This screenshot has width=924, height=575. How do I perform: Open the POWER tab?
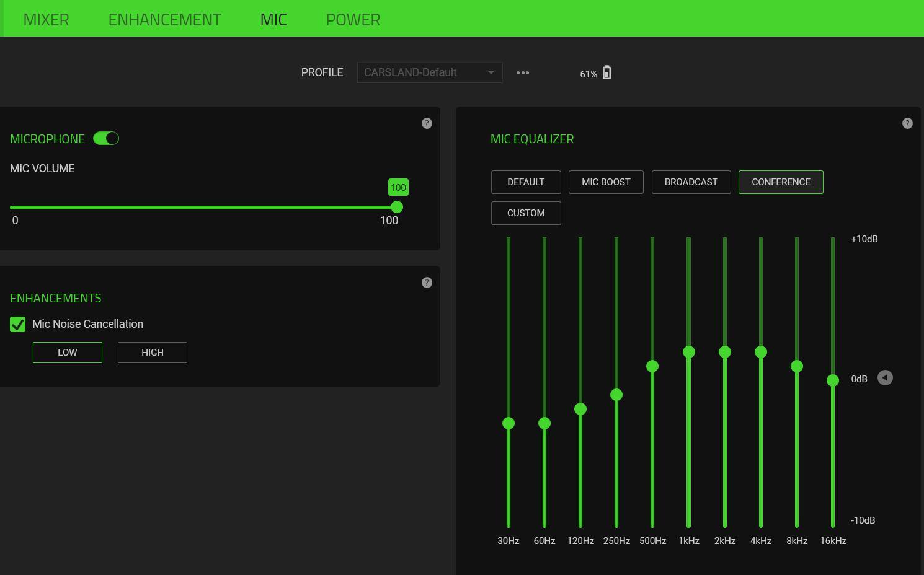click(353, 20)
